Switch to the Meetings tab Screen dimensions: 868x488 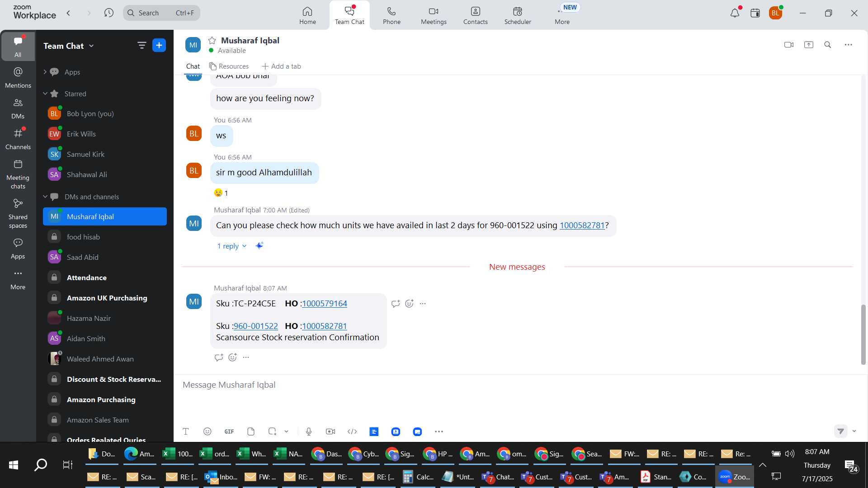434,15
